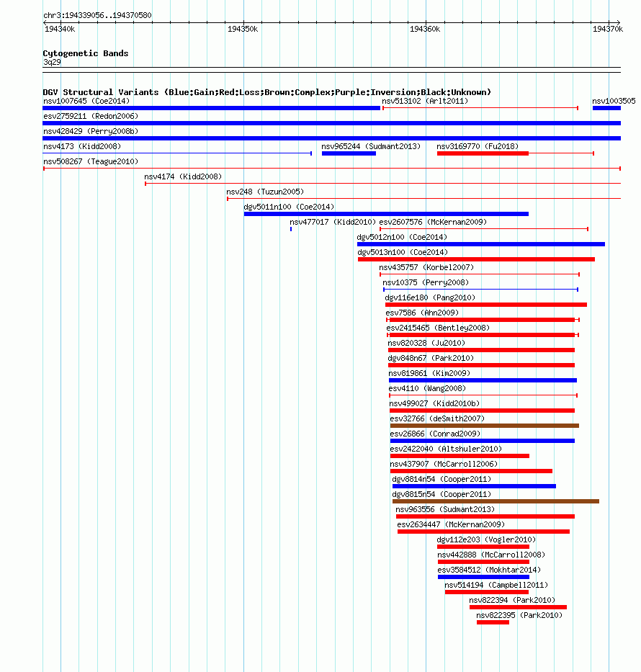Click the blue bar under nsv1007645
This screenshot has height=672, width=641.
pyautogui.click(x=211, y=108)
